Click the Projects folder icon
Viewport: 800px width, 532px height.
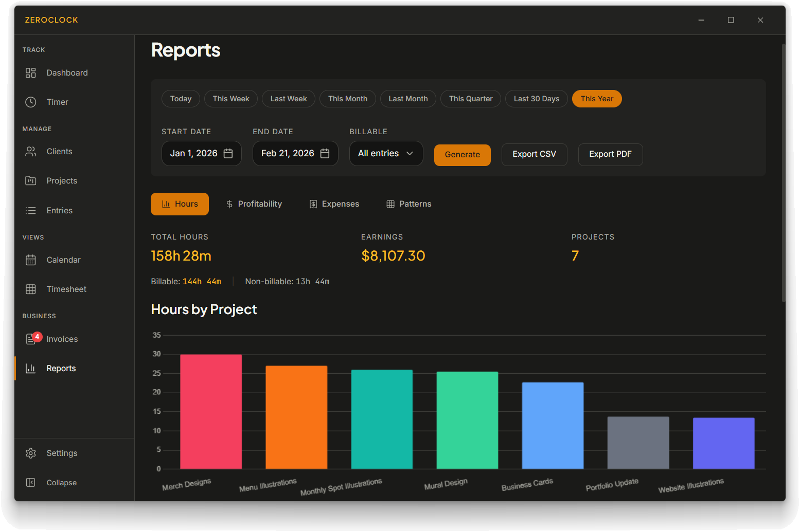point(31,181)
